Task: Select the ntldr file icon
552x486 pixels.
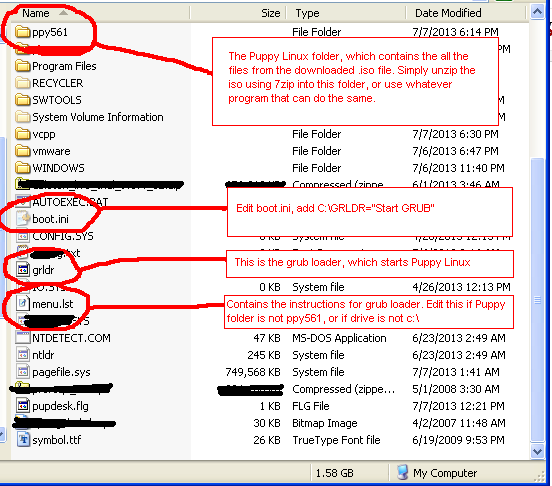Action: click(23, 355)
